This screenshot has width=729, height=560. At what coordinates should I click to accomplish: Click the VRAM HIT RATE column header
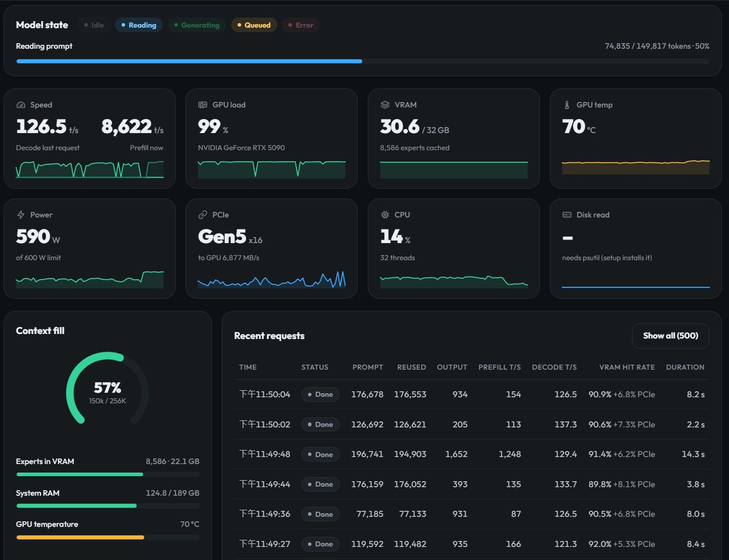coord(627,367)
